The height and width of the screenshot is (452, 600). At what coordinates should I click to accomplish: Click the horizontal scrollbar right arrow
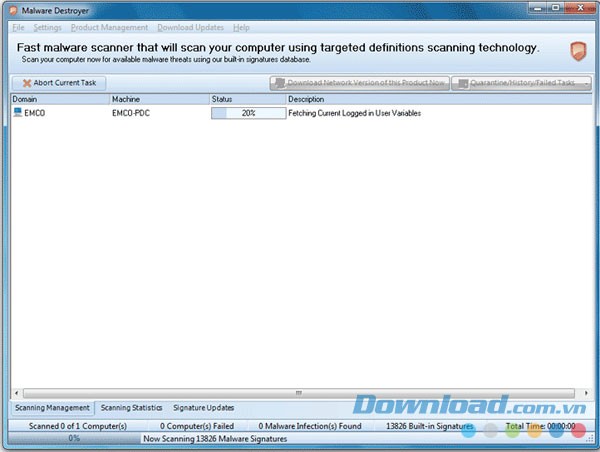(586, 393)
